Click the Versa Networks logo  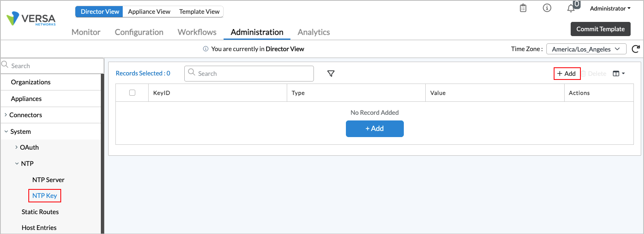[x=31, y=19]
